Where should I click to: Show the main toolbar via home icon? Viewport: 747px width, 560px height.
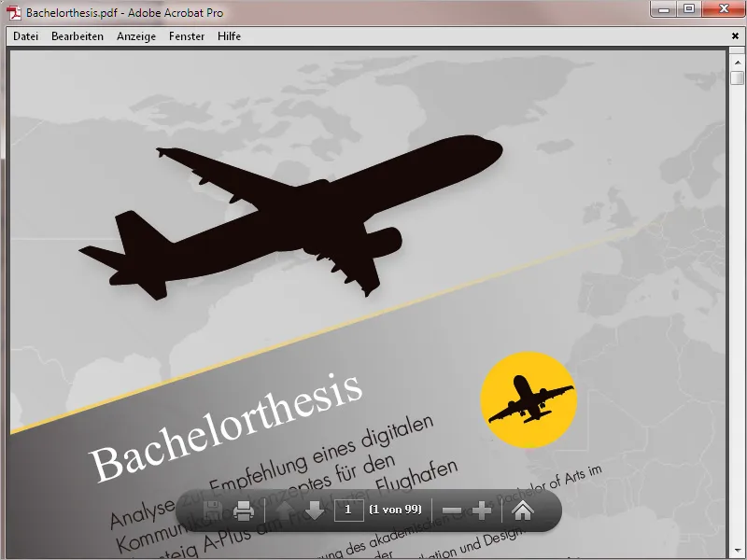tap(523, 511)
